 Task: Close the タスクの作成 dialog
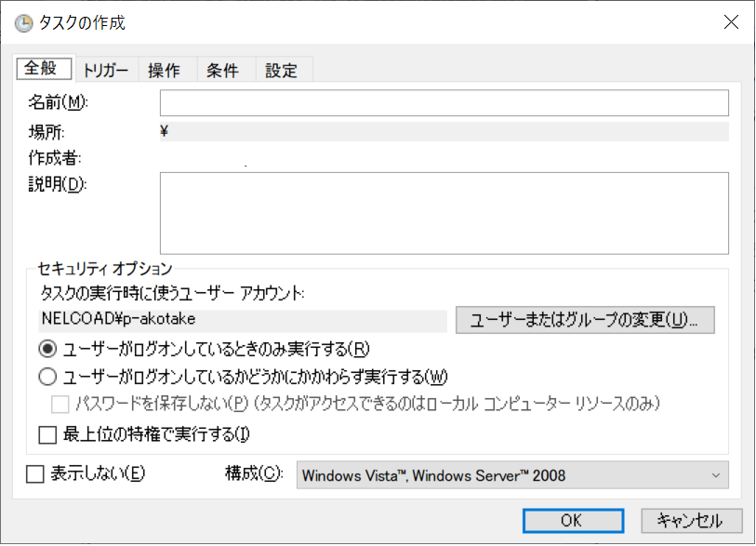point(731,22)
